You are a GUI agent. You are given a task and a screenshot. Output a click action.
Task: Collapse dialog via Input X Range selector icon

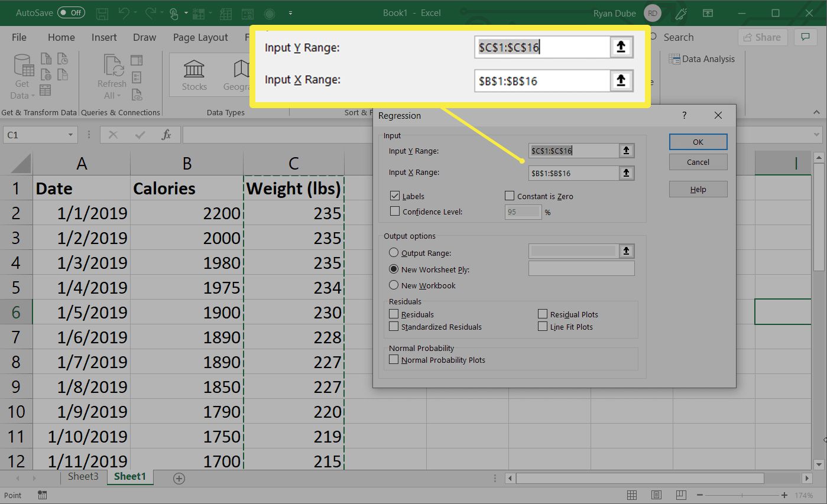(x=627, y=173)
